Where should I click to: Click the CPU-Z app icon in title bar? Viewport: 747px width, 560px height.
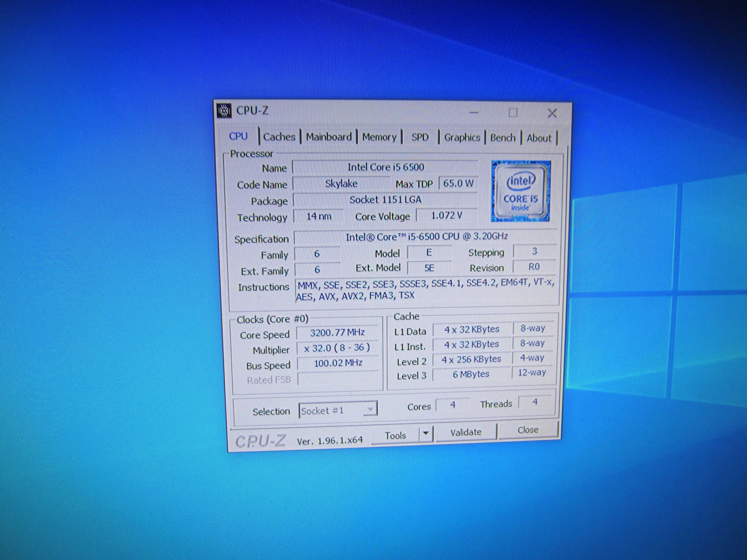click(x=224, y=110)
